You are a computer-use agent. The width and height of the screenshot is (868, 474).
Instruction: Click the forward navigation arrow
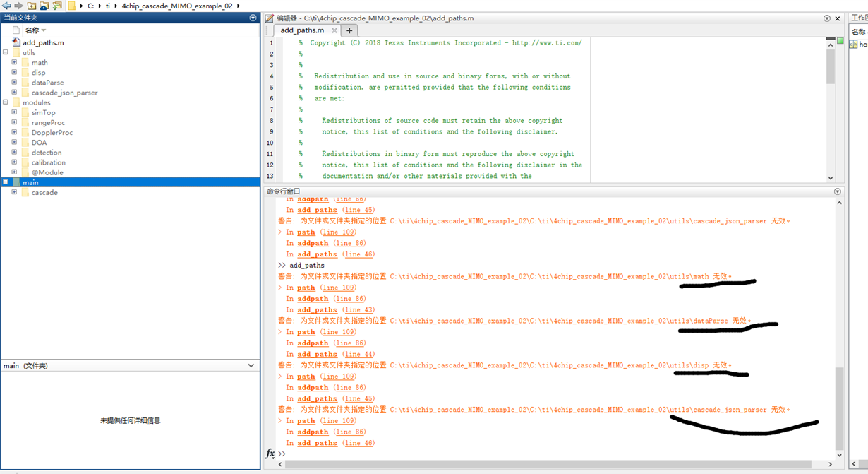18,6
